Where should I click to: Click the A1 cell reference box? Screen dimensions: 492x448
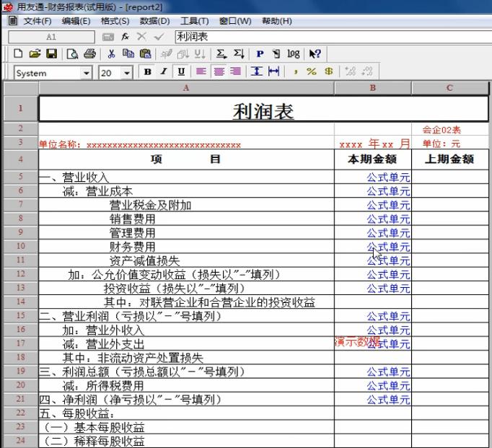51,37
